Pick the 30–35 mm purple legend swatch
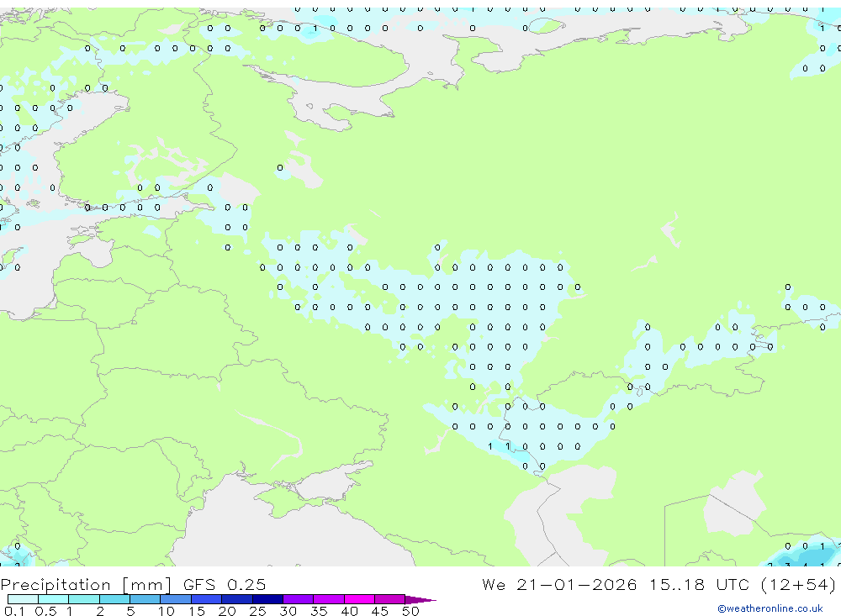Viewport: 841px width, 616px height. pyautogui.click(x=299, y=599)
